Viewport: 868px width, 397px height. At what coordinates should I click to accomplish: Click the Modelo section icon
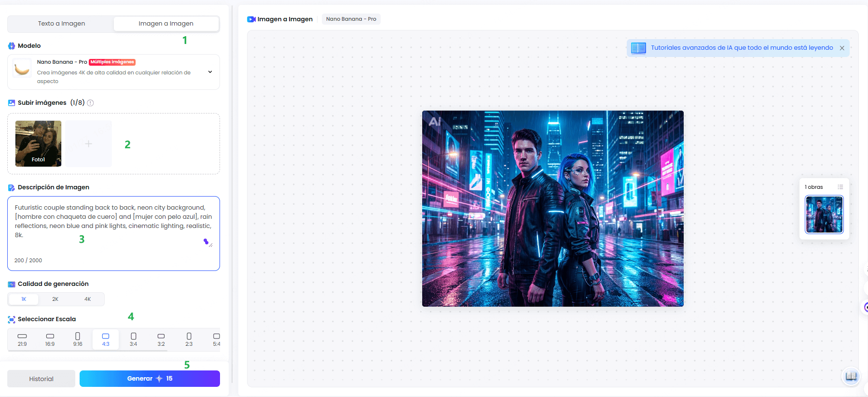coord(12,46)
